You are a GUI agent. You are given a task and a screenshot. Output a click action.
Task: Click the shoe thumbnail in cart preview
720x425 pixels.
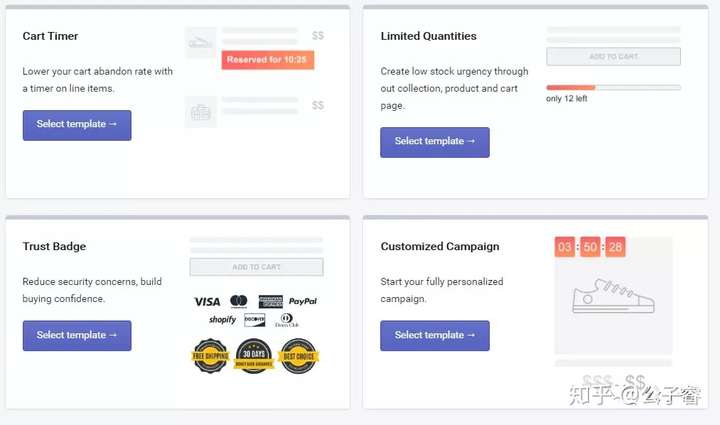tap(200, 42)
